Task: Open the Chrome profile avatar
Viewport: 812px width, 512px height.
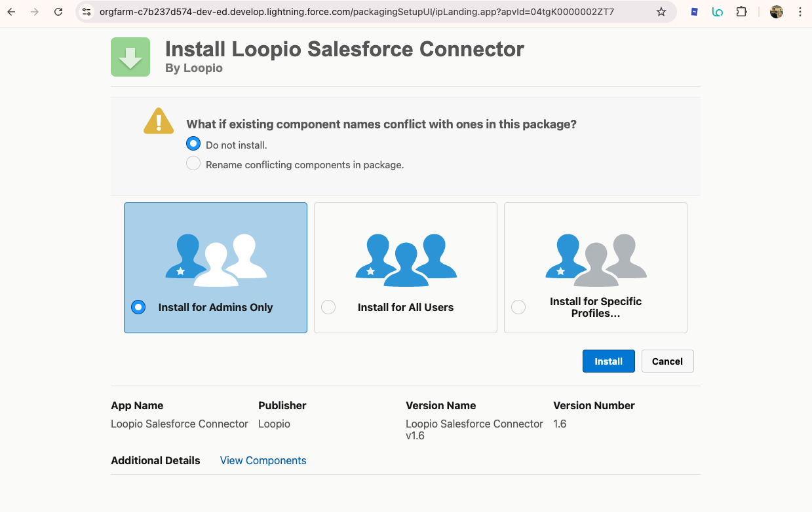Action: (x=777, y=12)
